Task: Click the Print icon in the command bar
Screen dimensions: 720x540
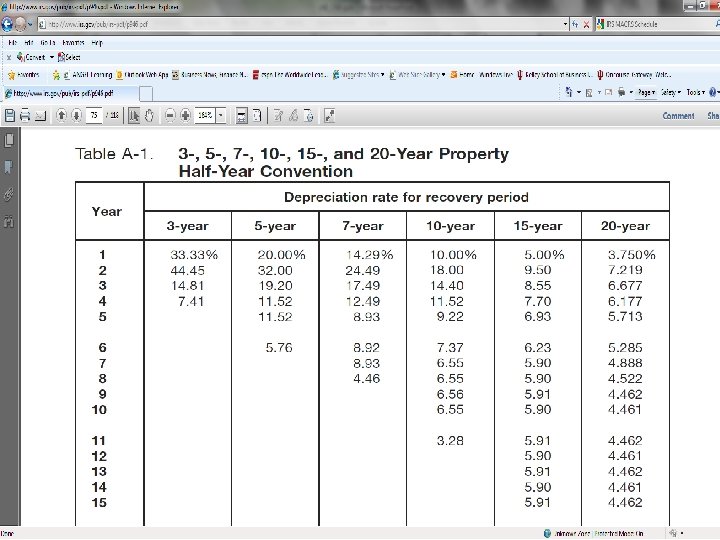Action: pos(622,92)
